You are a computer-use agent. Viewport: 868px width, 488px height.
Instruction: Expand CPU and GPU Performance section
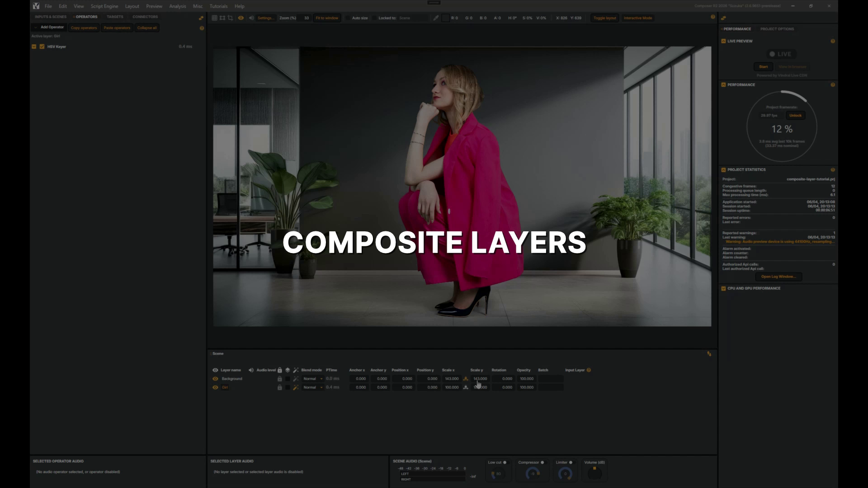click(x=724, y=288)
